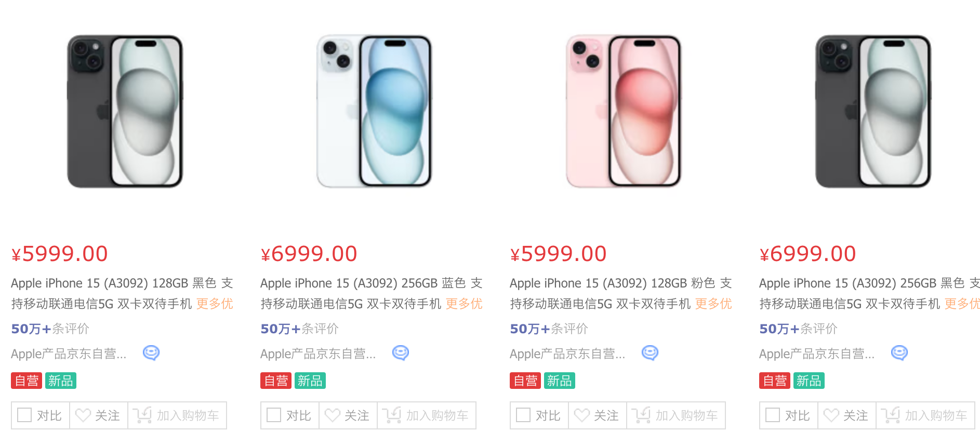Select compare checkbox for black 256GB iPhone
The width and height of the screenshot is (980, 444).
[x=773, y=415]
